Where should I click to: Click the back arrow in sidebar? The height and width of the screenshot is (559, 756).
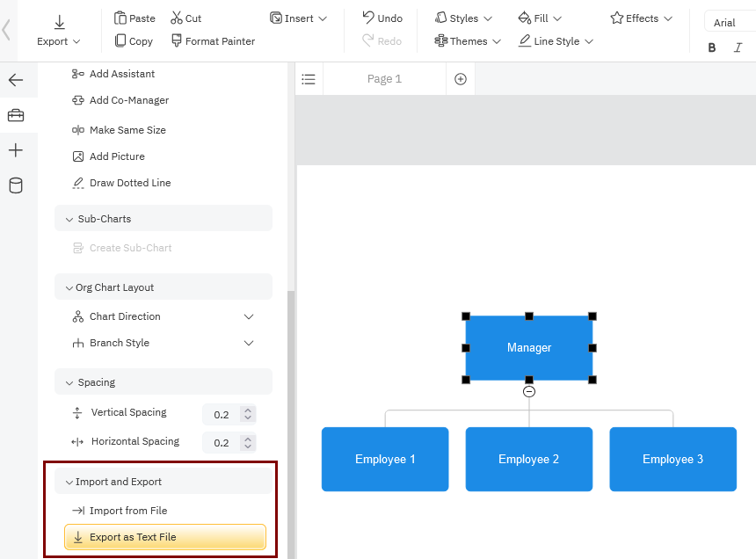tap(16, 80)
